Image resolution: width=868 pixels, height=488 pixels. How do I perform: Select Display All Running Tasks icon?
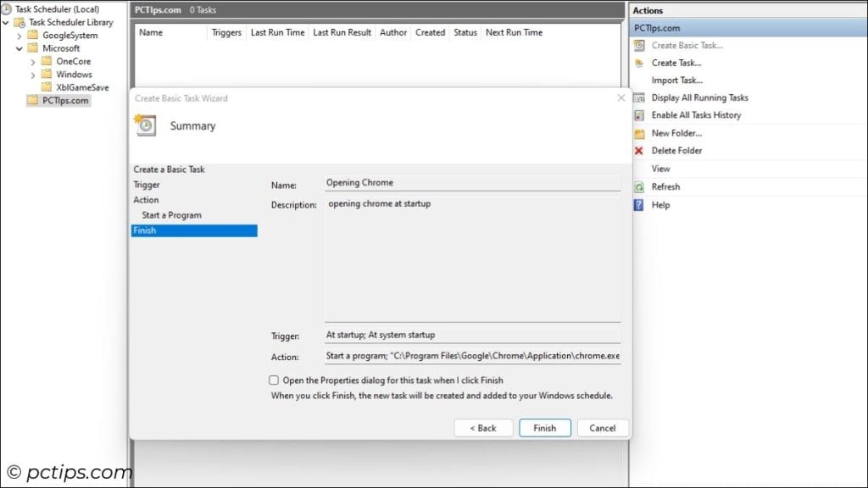[639, 97]
